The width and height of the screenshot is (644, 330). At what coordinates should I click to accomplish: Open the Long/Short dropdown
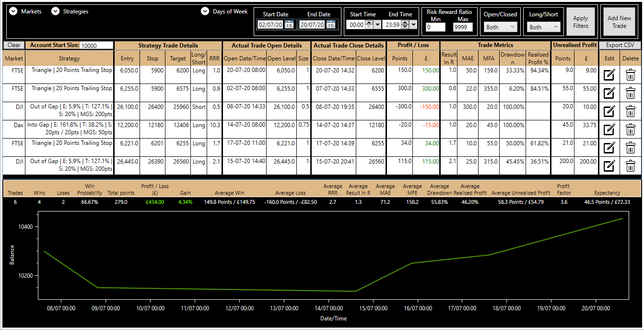pos(544,27)
